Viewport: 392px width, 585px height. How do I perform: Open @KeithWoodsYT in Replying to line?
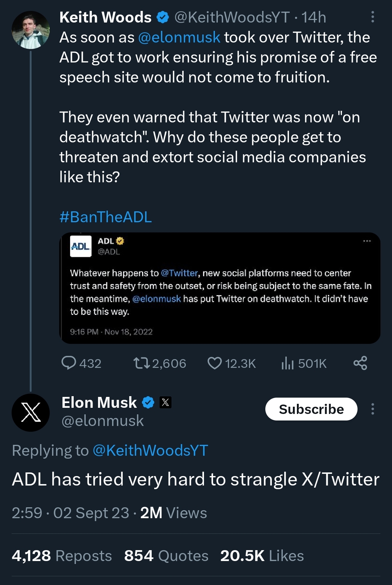coord(150,450)
